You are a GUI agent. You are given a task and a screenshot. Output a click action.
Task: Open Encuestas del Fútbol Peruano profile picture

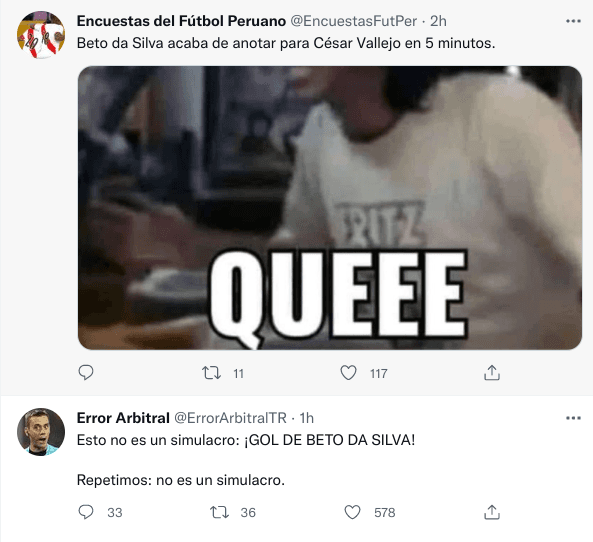tap(41, 35)
